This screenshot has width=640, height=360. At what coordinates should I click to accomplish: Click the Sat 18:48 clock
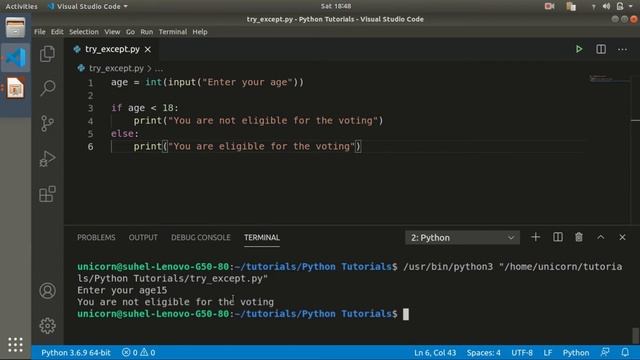[x=336, y=6]
